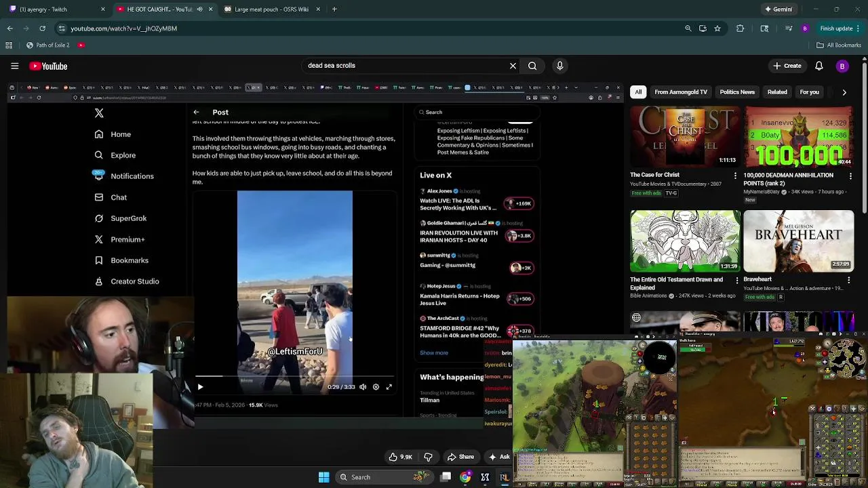Open Task View on the taskbar
Image resolution: width=868 pixels, height=488 pixels.
446,477
